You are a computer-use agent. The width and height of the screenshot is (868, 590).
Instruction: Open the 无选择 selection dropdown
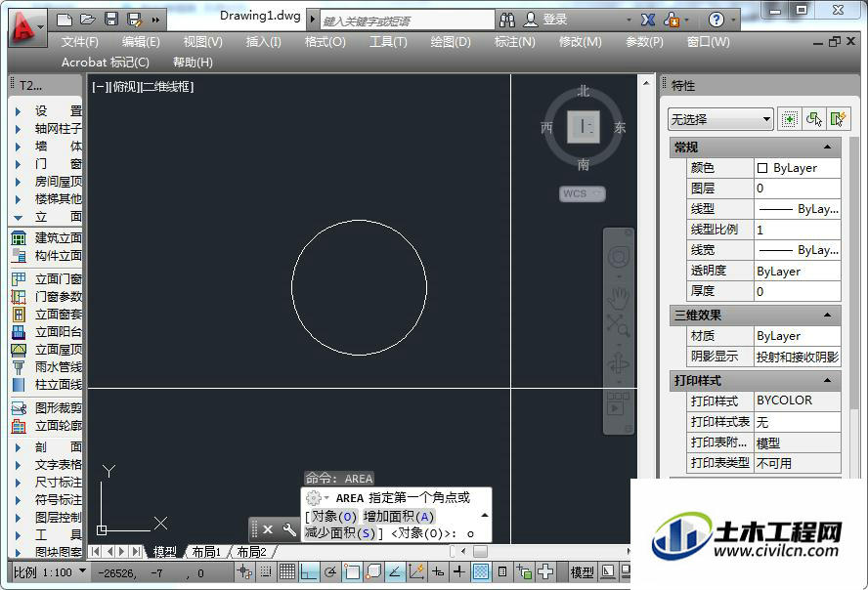pyautogui.click(x=720, y=119)
